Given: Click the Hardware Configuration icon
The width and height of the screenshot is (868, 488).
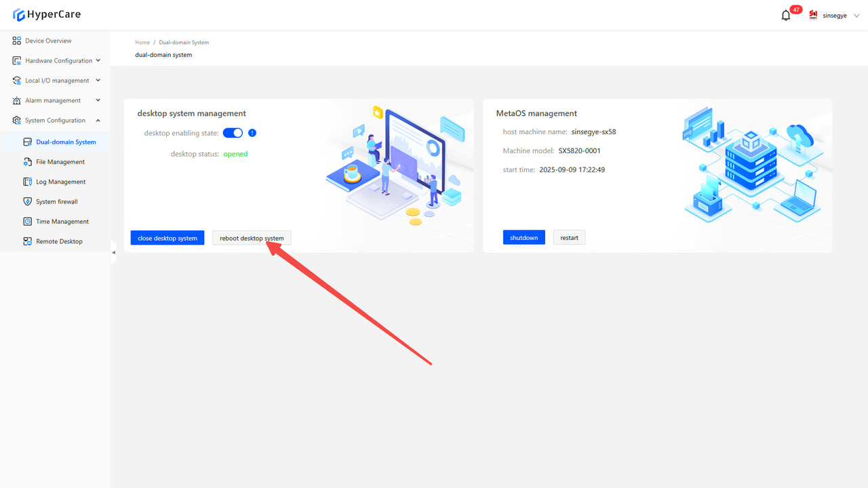Looking at the screenshot, I should [x=17, y=61].
